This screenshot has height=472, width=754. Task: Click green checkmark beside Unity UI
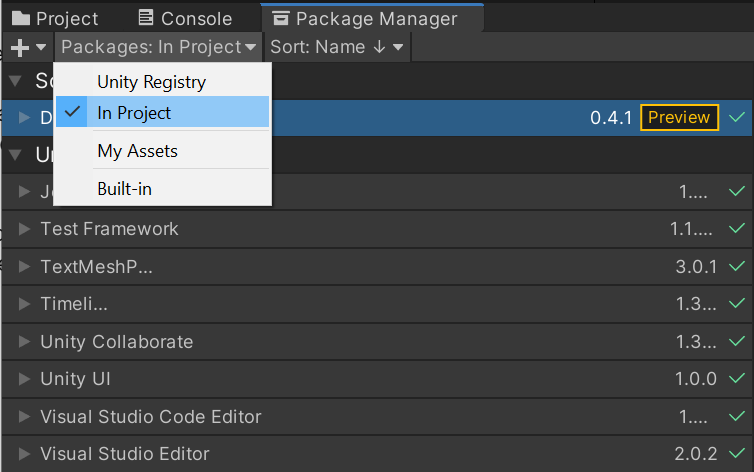tap(738, 379)
